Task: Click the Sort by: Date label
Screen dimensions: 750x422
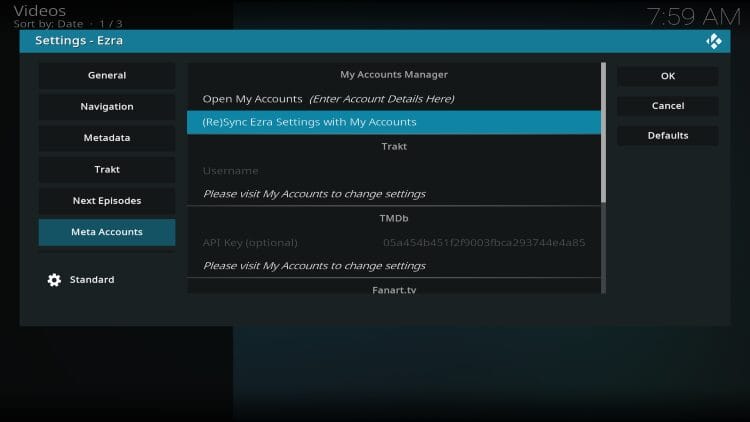Action: pyautogui.click(x=48, y=23)
